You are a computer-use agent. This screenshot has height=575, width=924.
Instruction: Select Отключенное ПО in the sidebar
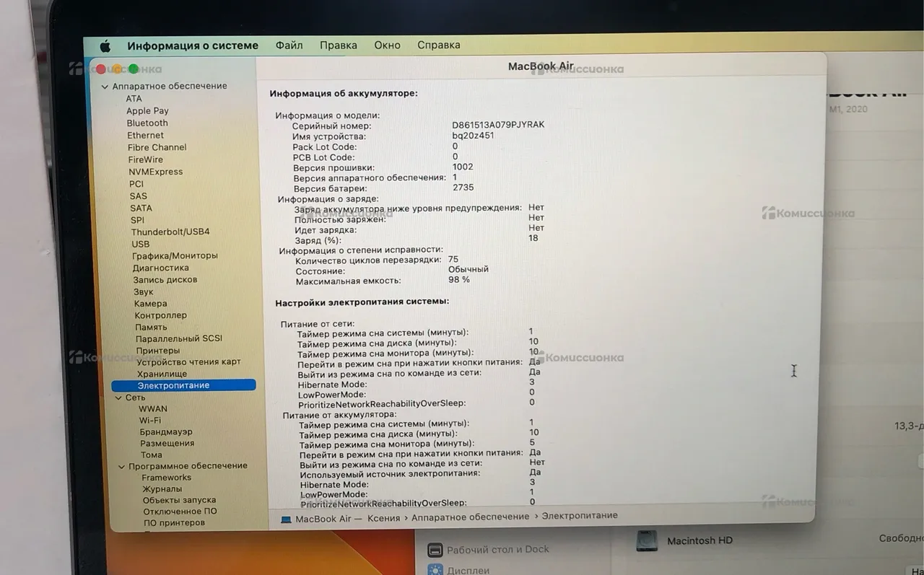[x=180, y=512]
